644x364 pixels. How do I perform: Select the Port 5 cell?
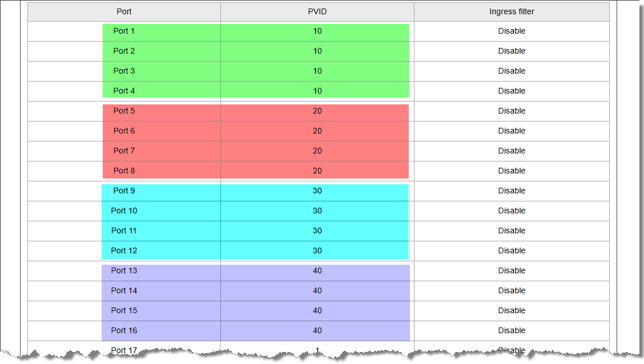click(124, 111)
